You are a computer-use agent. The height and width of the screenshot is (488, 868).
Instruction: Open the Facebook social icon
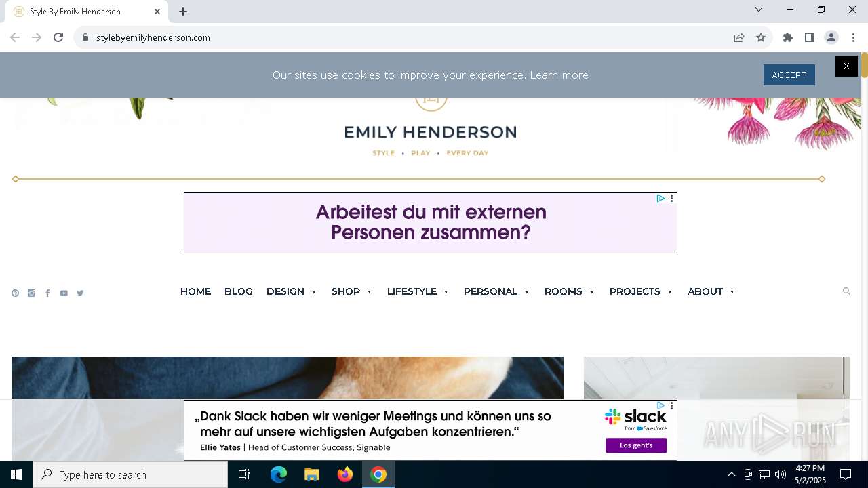click(x=47, y=293)
